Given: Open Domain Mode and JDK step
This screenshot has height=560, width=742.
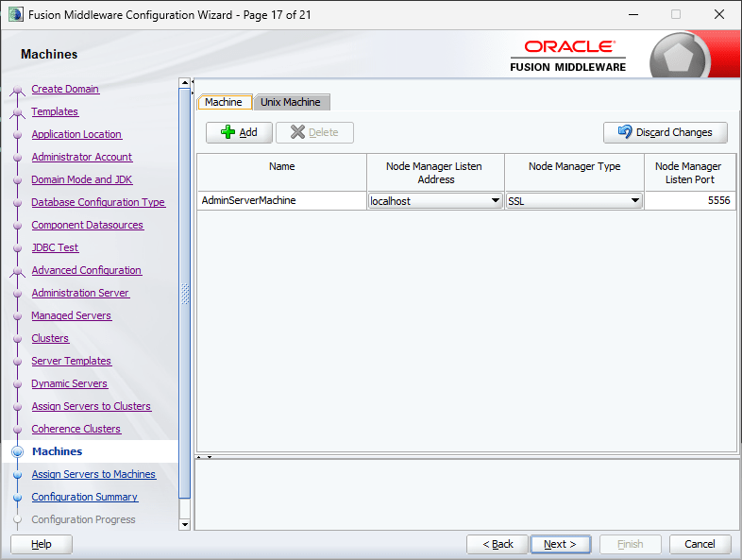Looking at the screenshot, I should [82, 179].
